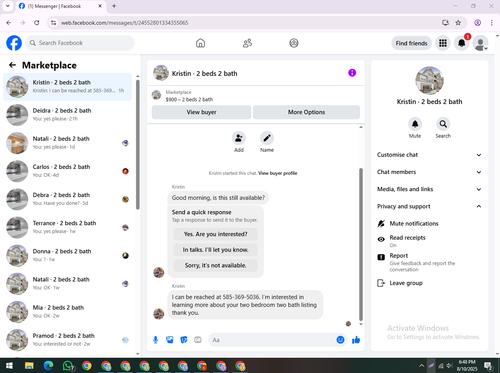Add people to the chat
Screen dimensions: 500x373
click(239, 138)
